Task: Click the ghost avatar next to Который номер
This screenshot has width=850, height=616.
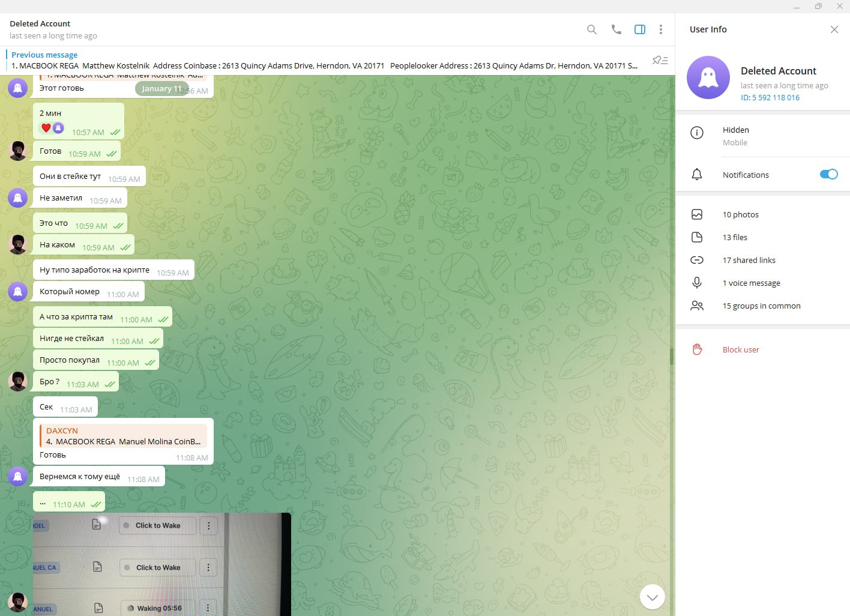Action: pyautogui.click(x=18, y=291)
